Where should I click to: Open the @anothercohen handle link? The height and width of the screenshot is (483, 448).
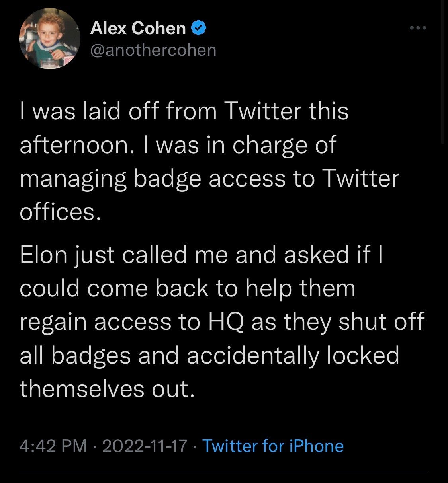click(x=153, y=50)
